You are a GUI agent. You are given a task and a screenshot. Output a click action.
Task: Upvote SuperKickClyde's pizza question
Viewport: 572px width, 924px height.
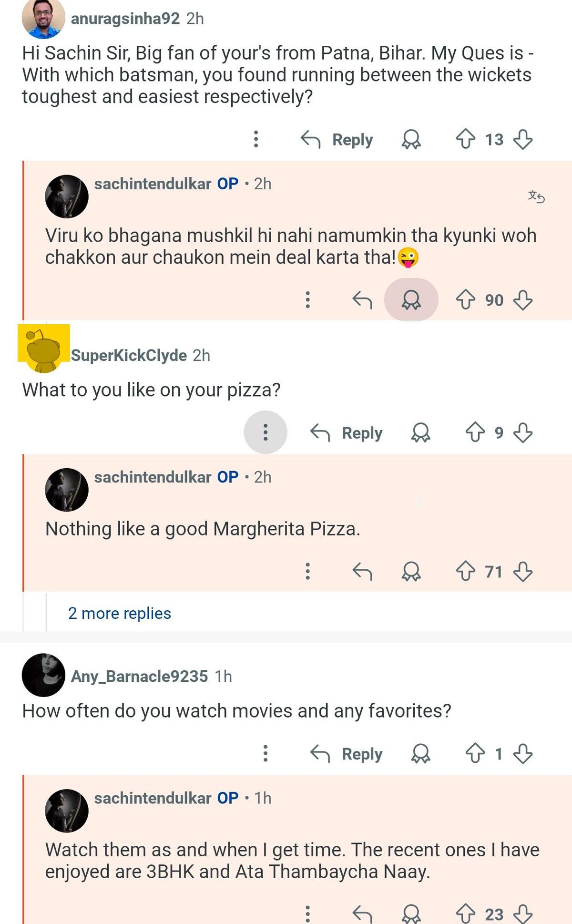click(475, 432)
